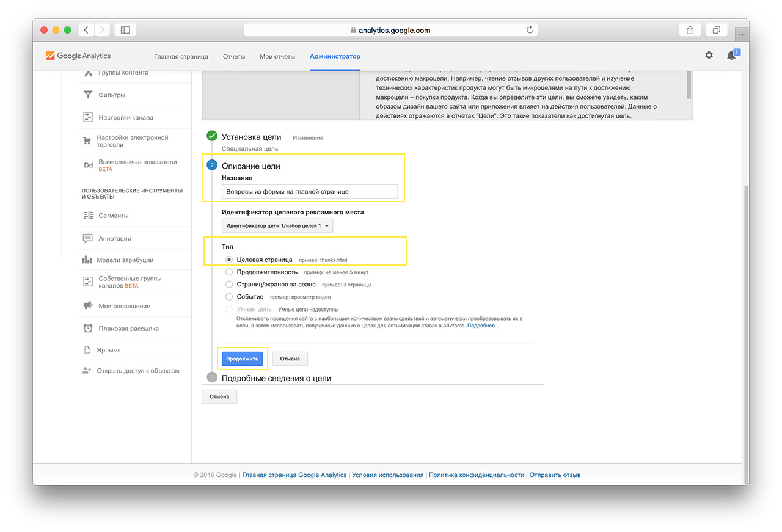Select the Страниц/экранов за сеанс option

229,285
